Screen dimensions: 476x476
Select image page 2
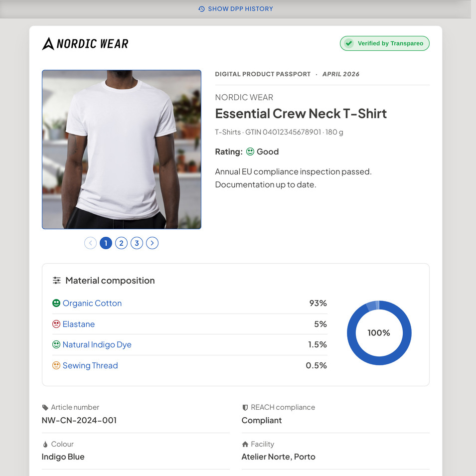point(122,243)
